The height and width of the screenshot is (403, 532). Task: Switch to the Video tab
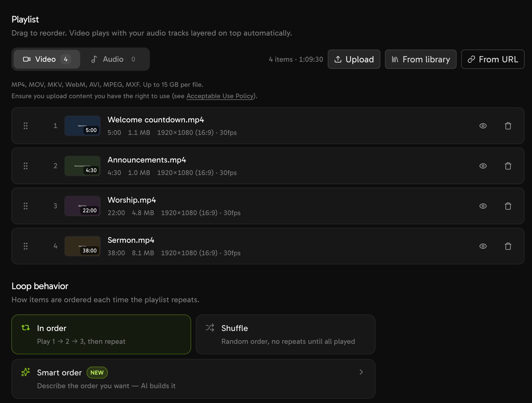(x=47, y=59)
